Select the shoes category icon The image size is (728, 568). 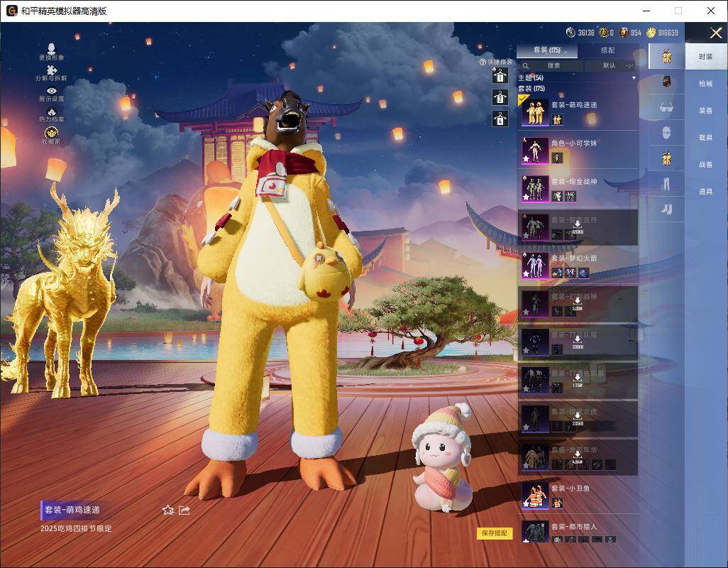pyautogui.click(x=667, y=209)
